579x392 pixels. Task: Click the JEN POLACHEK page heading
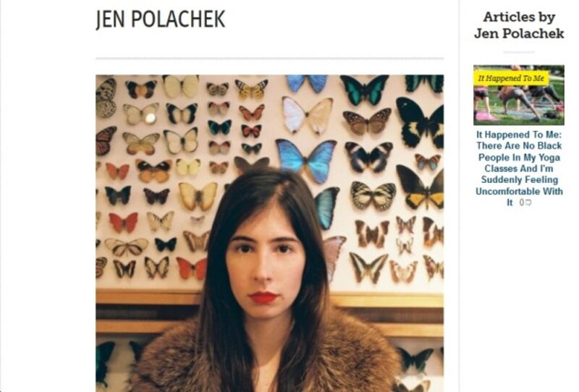[160, 20]
